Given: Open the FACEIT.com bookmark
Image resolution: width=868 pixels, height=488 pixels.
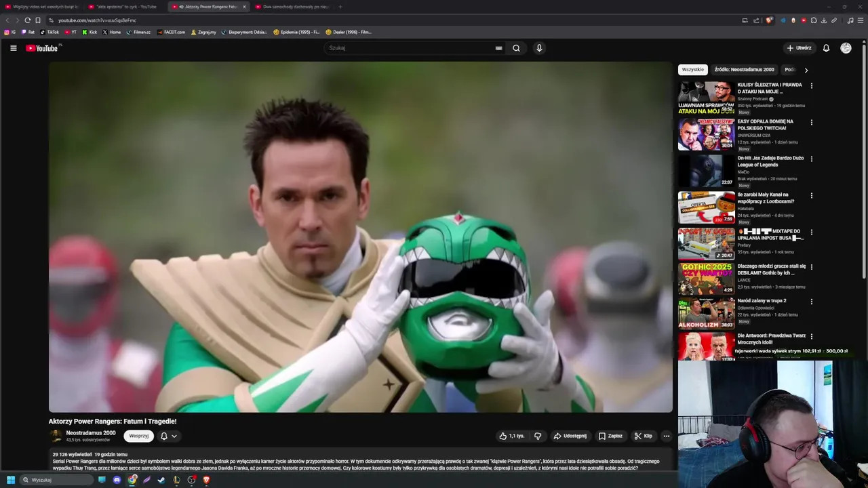Looking at the screenshot, I should point(171,32).
